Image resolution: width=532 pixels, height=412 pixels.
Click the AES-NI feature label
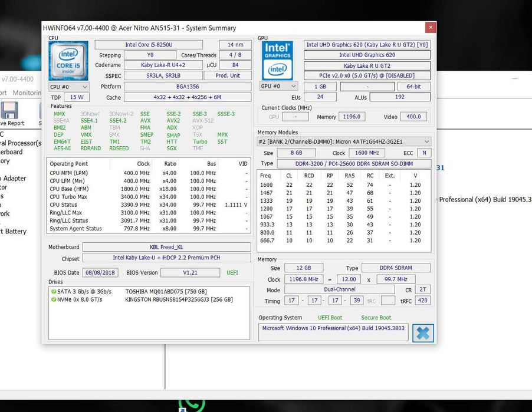tap(62, 148)
